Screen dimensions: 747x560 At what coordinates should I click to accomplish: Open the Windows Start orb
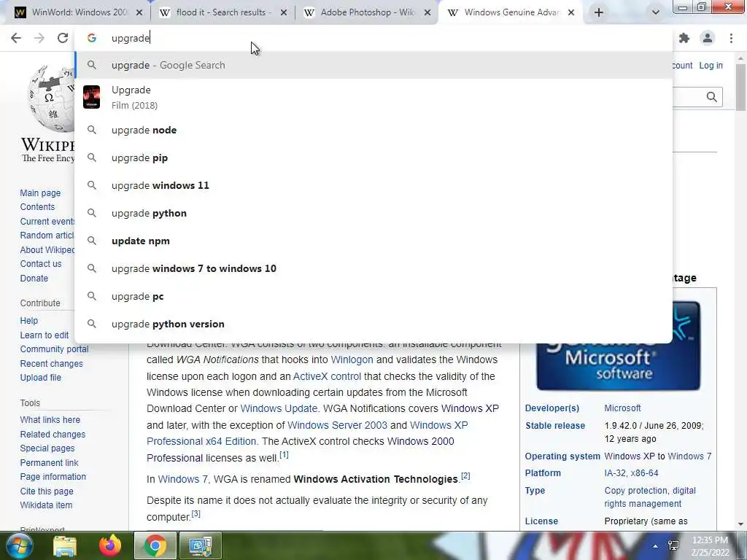coord(19,545)
